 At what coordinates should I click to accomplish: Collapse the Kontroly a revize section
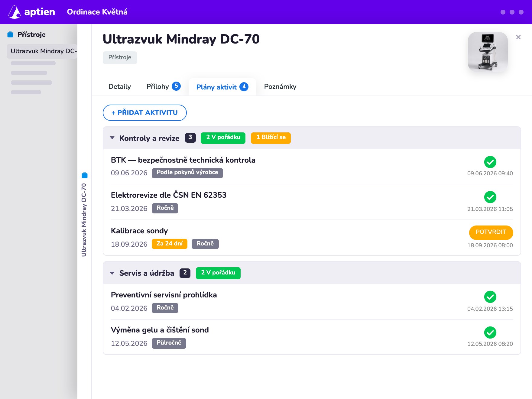112,138
